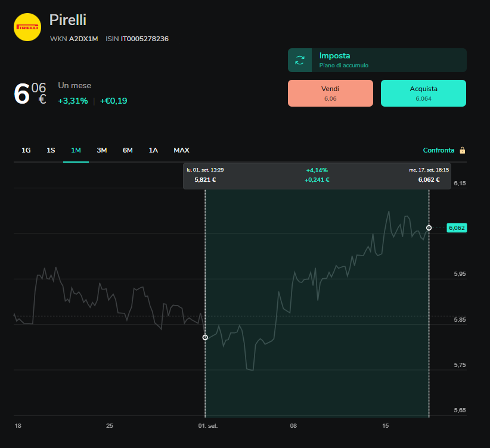The image size is (490, 448).
Task: Click the 6,062 € tooltip end price
Action: 429,180
